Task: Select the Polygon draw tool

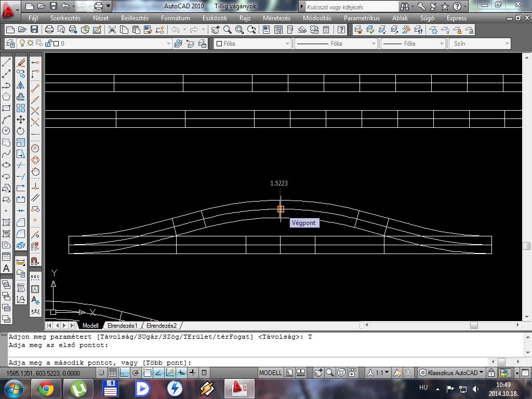Action: (x=7, y=97)
